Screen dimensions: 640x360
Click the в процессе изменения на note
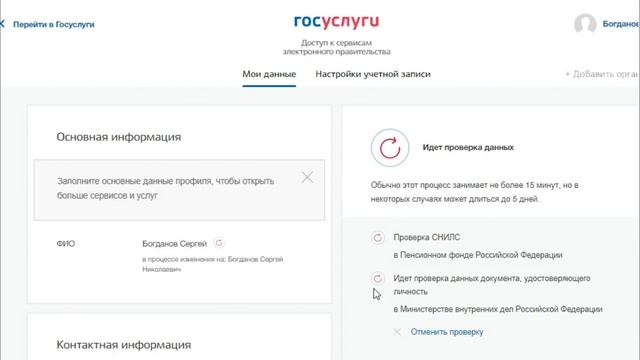pyautogui.click(x=212, y=264)
